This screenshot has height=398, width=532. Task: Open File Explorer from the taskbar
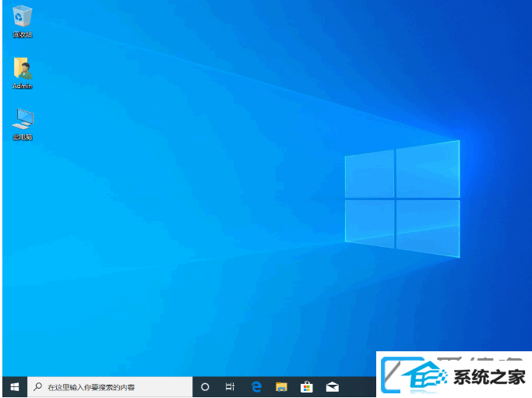tap(281, 387)
